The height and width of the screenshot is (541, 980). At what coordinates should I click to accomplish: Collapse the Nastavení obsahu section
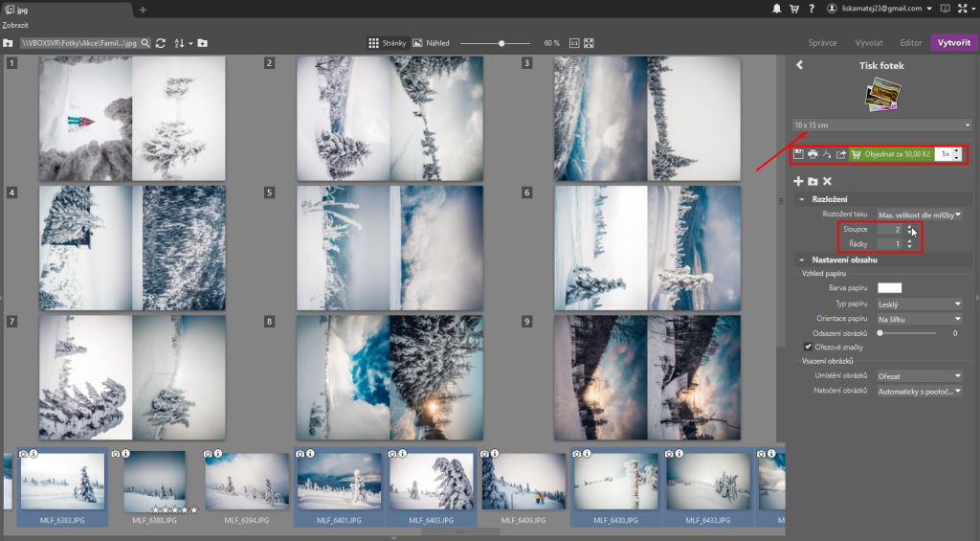(x=801, y=259)
